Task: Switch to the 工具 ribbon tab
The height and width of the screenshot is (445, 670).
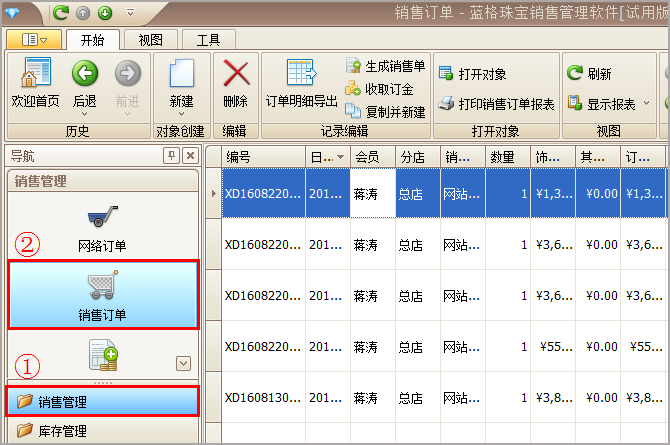Action: [209, 40]
